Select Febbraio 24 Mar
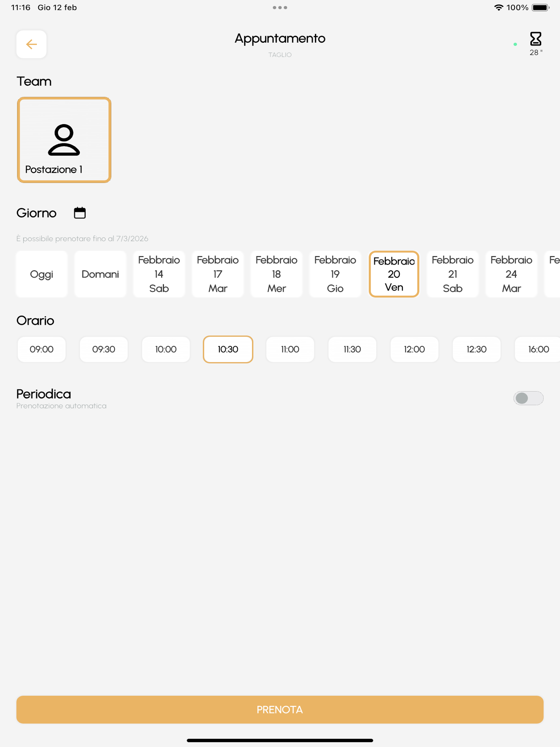 pyautogui.click(x=511, y=274)
